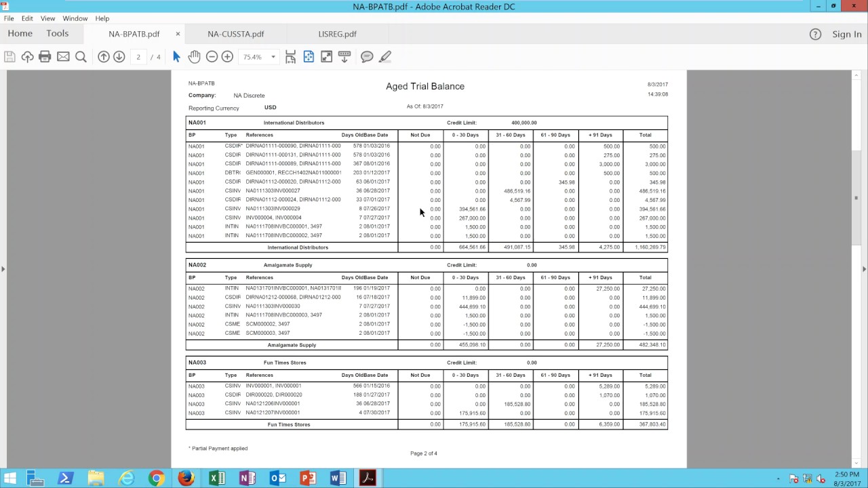Image resolution: width=868 pixels, height=488 pixels.
Task: Open the Window menu
Action: click(x=75, y=18)
